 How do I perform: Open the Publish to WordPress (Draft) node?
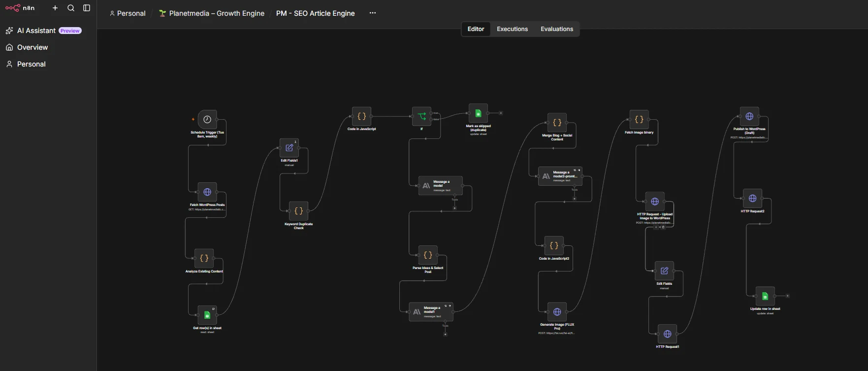[749, 117]
